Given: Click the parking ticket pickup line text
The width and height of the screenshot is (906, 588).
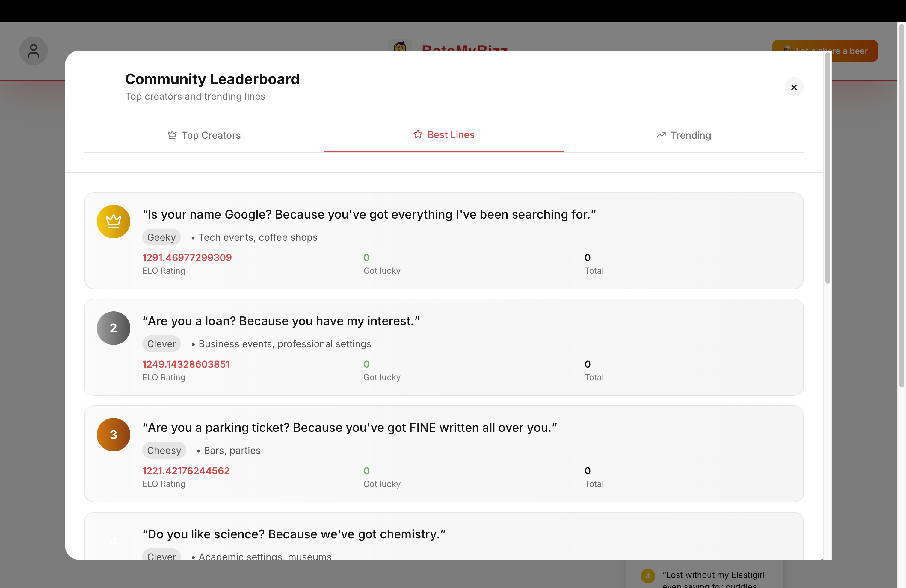Looking at the screenshot, I should pos(350,428).
